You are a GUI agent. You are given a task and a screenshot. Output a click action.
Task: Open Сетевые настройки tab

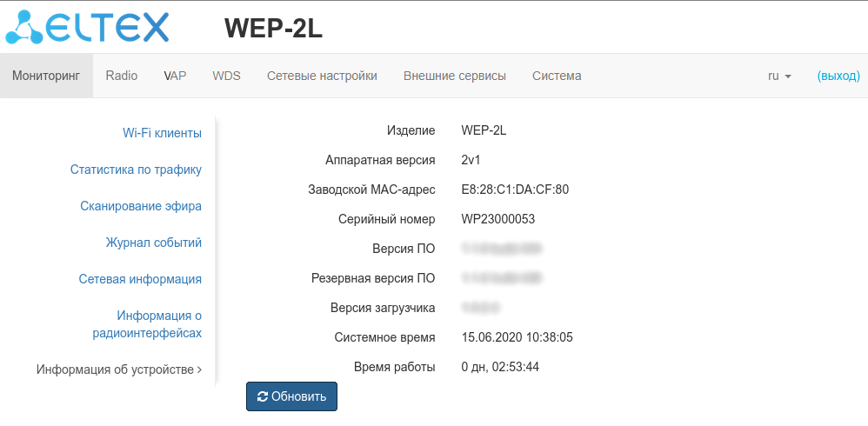click(x=322, y=76)
